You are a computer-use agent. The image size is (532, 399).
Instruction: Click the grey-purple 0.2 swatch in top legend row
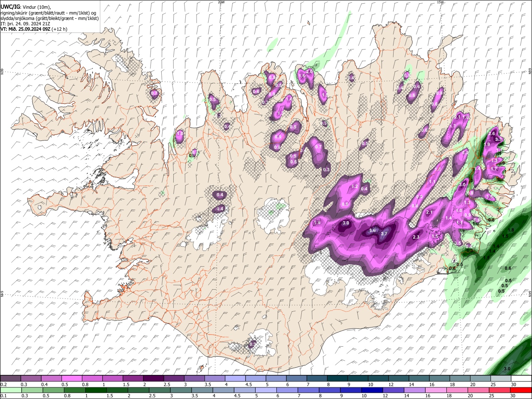click(11, 379)
